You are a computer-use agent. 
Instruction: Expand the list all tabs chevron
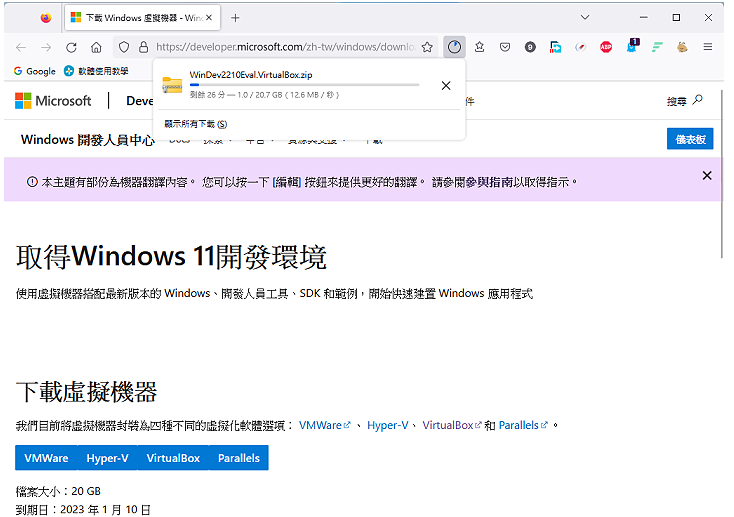click(x=585, y=18)
